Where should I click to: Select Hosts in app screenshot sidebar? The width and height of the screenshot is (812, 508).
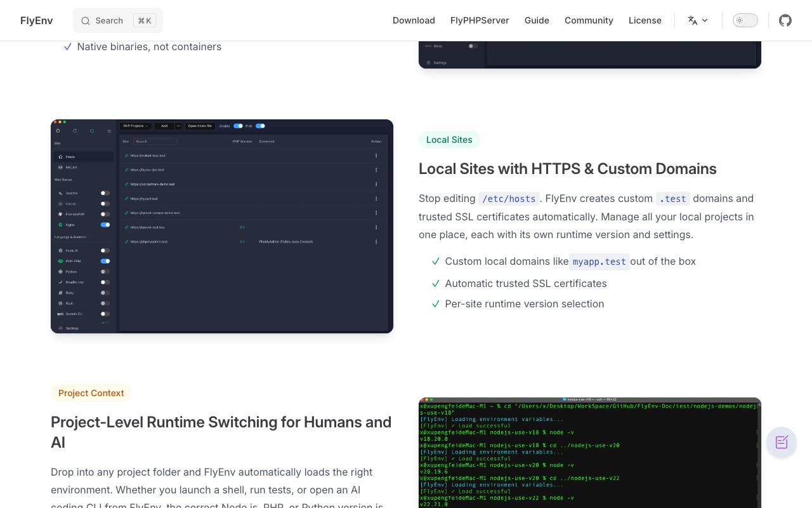(84, 157)
